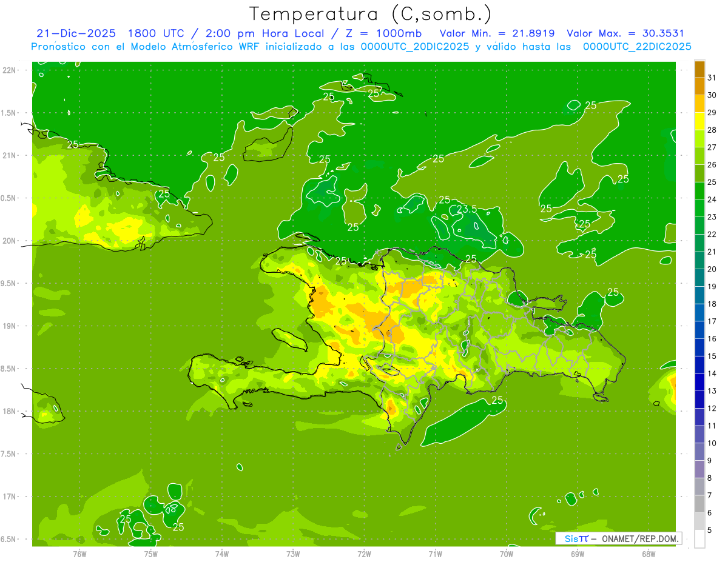Pick purple legend band between 9 and 10
Screen dimensions: 728x562
(699, 452)
